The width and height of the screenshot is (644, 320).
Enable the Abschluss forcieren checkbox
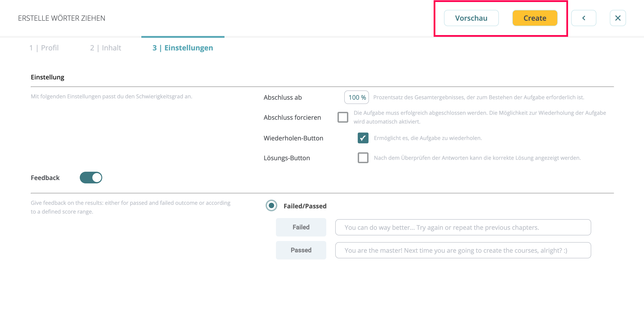click(343, 117)
